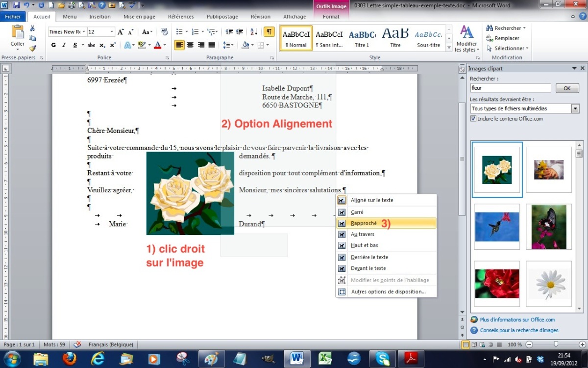Screen dimensions: 588x368
Task: Open the shading fill color button
Action: [x=245, y=45]
